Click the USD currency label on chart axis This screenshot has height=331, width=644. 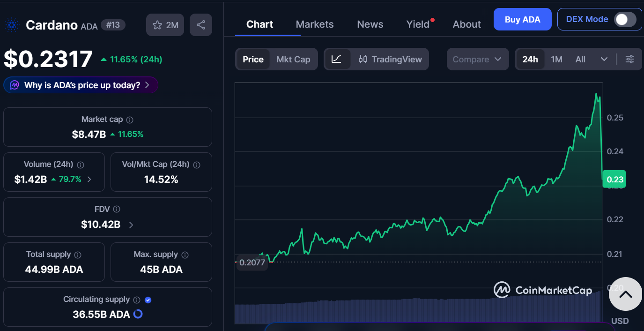(x=620, y=321)
